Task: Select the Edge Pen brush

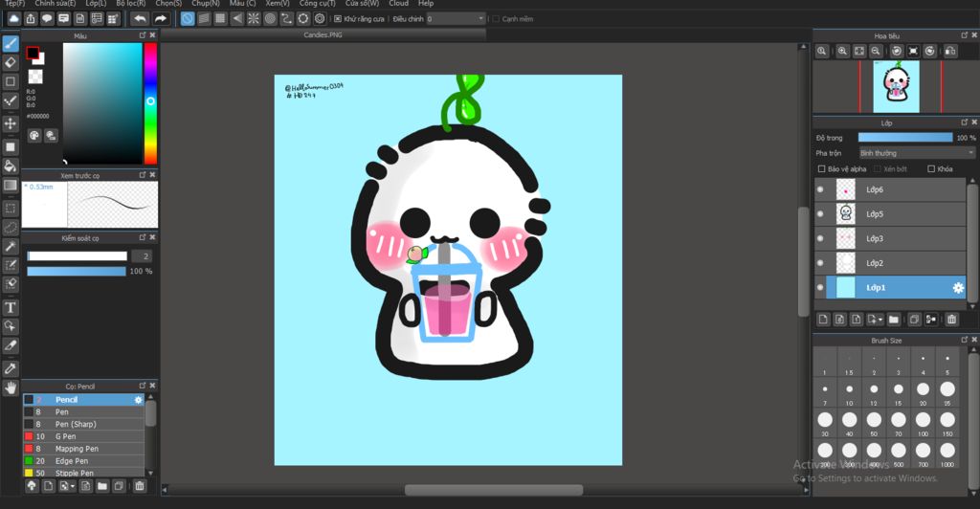Action: (84, 461)
